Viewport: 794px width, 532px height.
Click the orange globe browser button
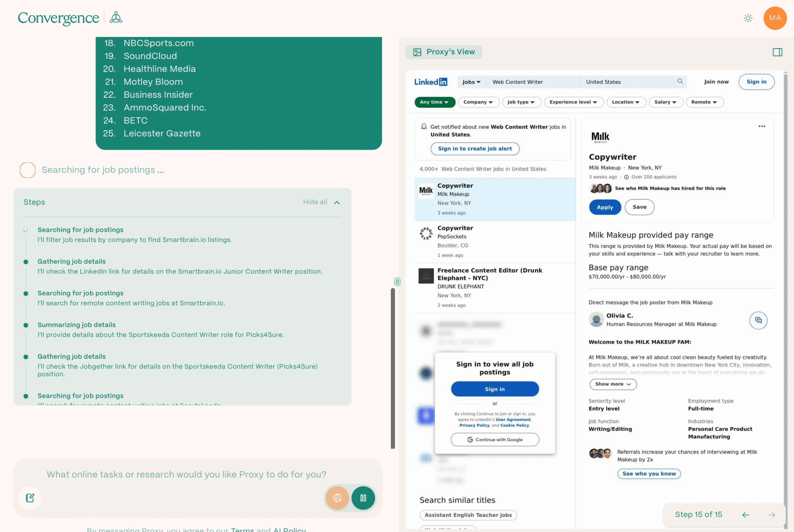[337, 498]
